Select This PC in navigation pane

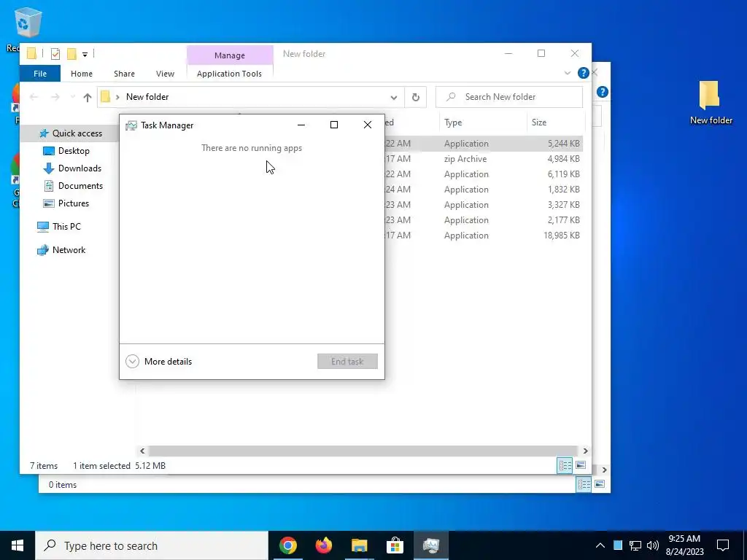pyautogui.click(x=66, y=227)
